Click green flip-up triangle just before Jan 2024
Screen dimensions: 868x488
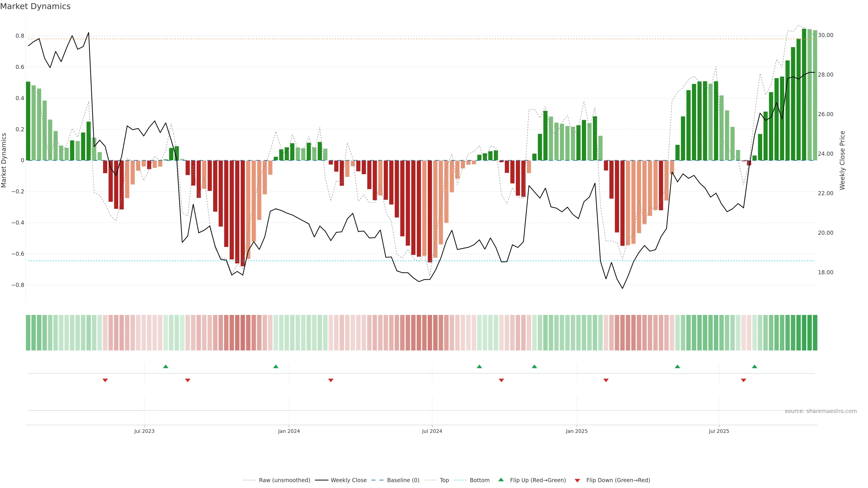click(276, 366)
